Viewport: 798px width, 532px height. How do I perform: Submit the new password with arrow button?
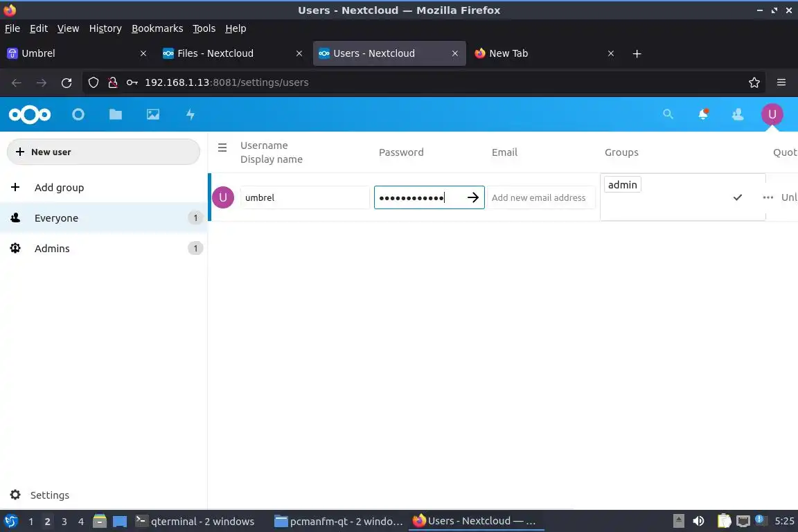tap(473, 197)
